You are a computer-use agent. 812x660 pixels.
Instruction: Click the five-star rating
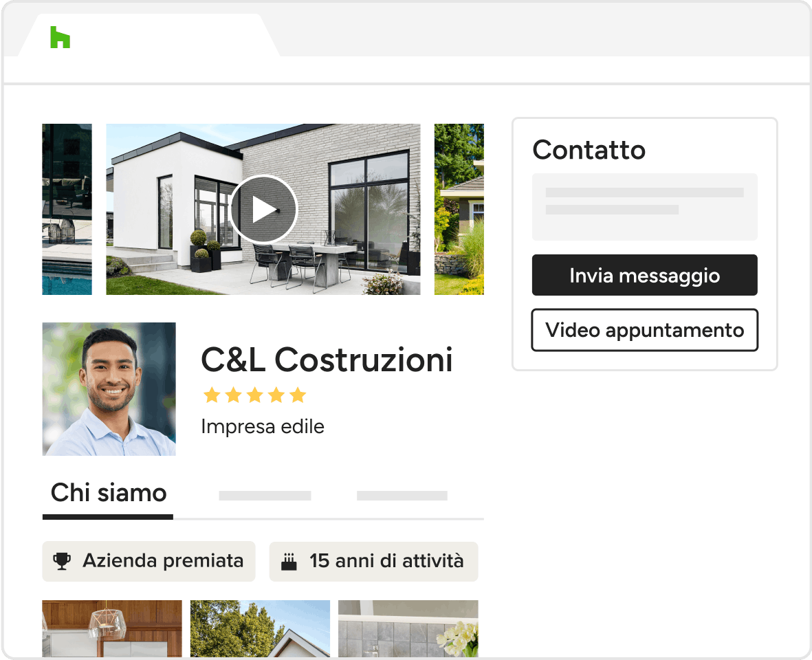[255, 395]
